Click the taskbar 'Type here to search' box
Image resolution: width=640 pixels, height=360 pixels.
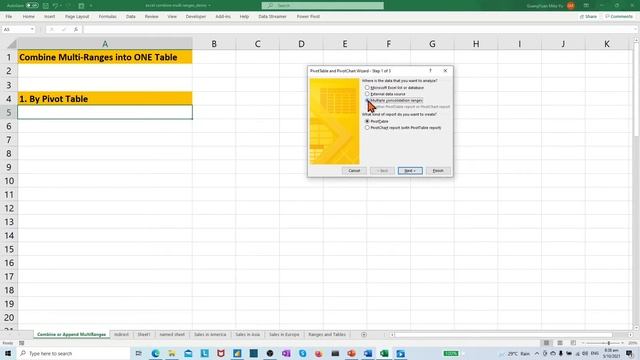pyautogui.click(x=73, y=353)
